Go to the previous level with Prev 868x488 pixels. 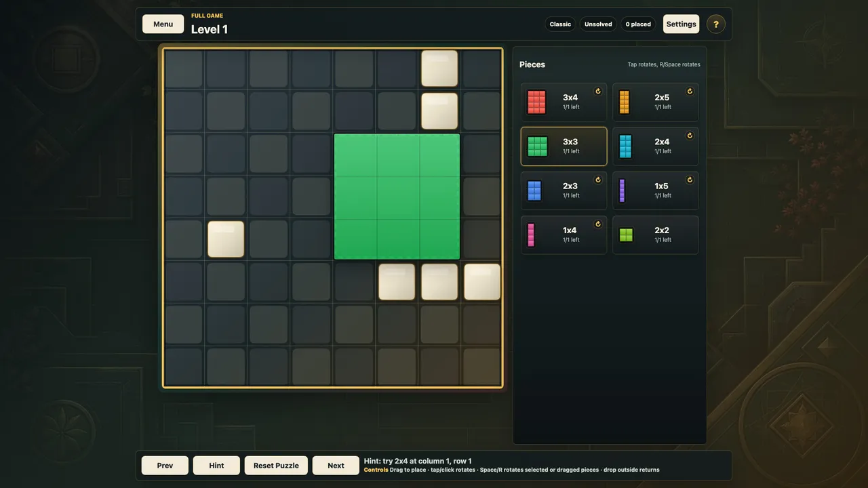click(x=165, y=466)
